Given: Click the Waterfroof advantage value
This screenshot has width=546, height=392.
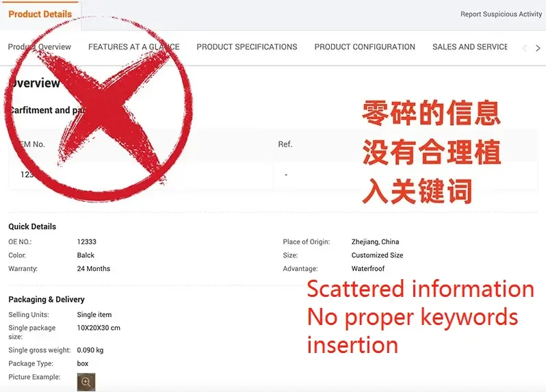Looking at the screenshot, I should (x=368, y=269).
